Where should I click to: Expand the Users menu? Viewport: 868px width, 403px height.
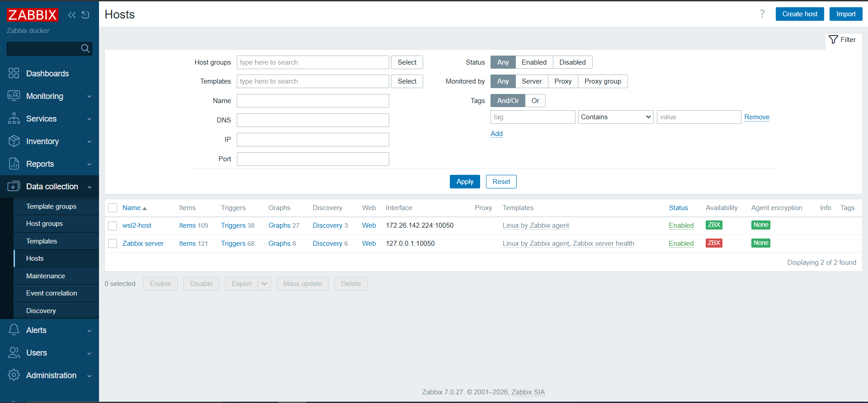pos(49,353)
